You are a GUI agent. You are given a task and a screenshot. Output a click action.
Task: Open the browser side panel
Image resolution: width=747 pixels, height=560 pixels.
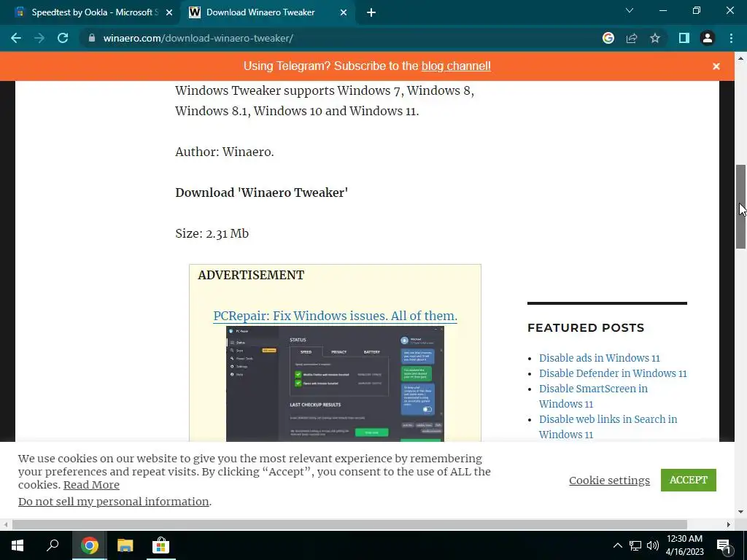point(684,38)
